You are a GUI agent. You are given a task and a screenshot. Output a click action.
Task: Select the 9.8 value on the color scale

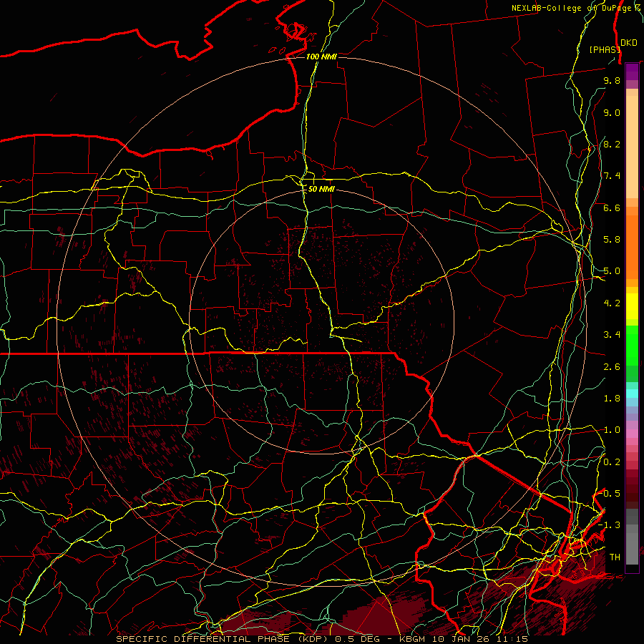pos(612,80)
